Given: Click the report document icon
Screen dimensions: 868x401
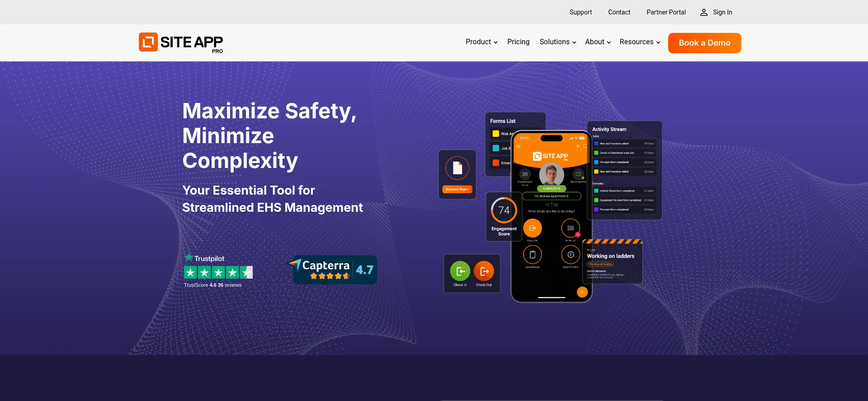Looking at the screenshot, I should click(457, 168).
